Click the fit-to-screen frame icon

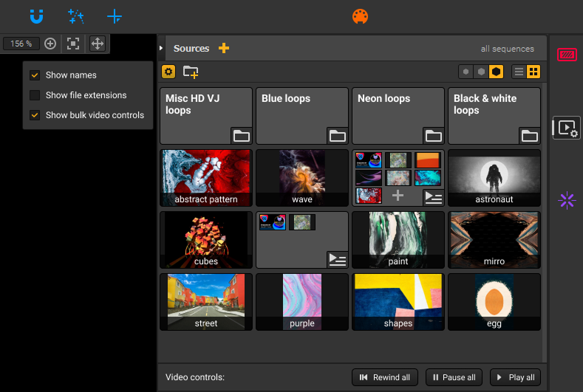pyautogui.click(x=73, y=44)
